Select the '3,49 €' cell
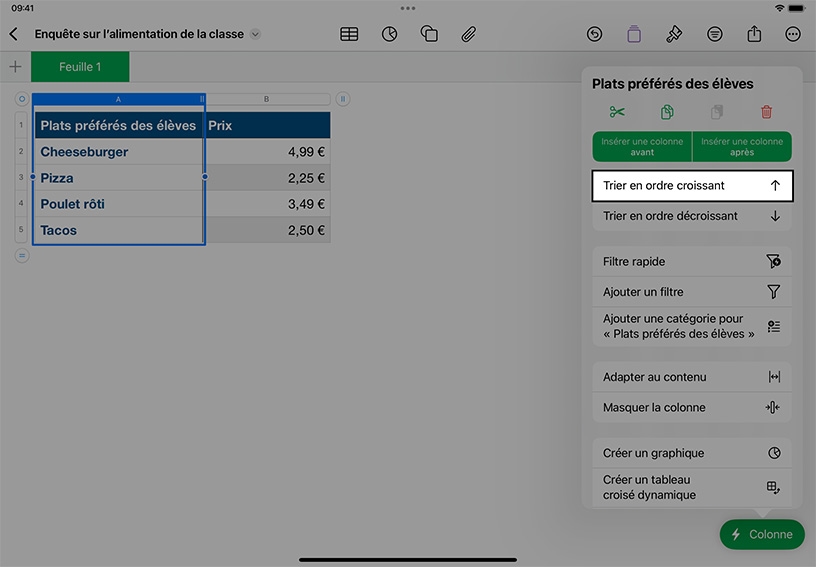Image resolution: width=816 pixels, height=567 pixels. [267, 204]
